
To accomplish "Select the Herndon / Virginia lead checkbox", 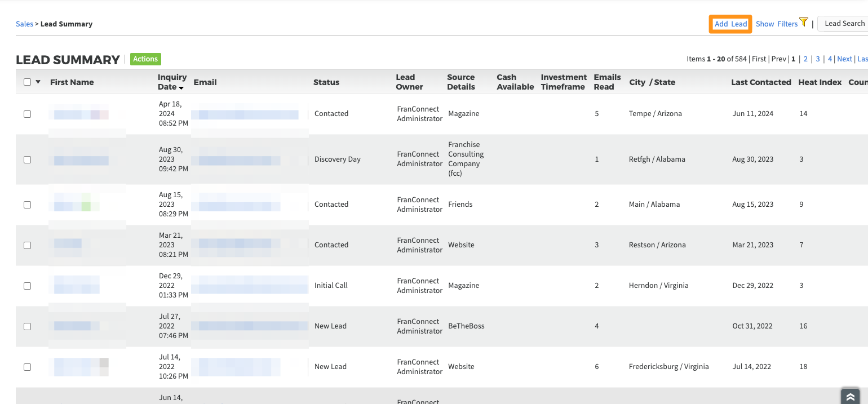I will coord(28,286).
